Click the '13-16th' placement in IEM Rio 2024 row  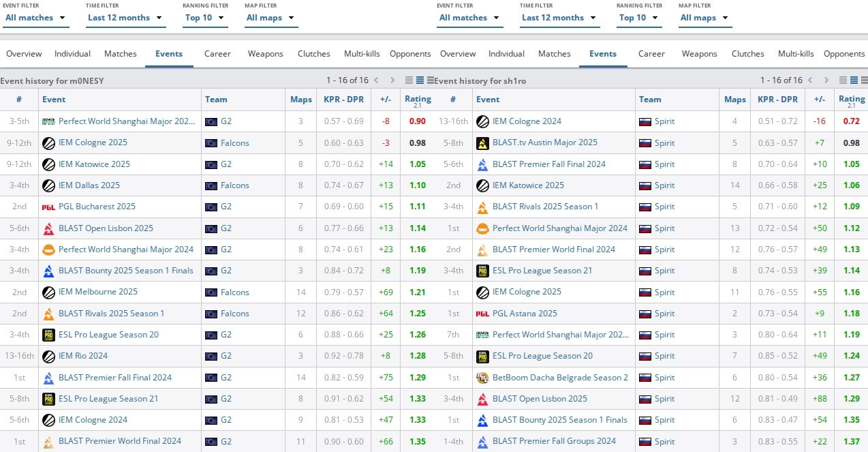tap(19, 356)
